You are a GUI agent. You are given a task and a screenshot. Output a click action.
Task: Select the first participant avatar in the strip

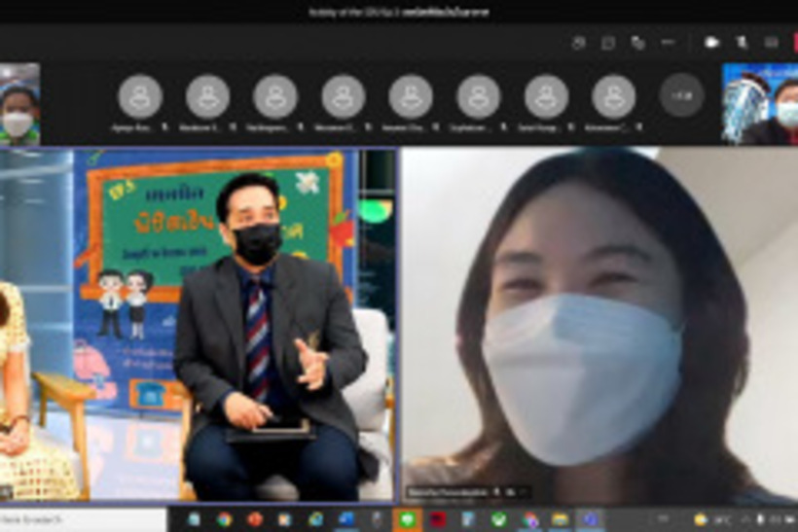(x=140, y=96)
